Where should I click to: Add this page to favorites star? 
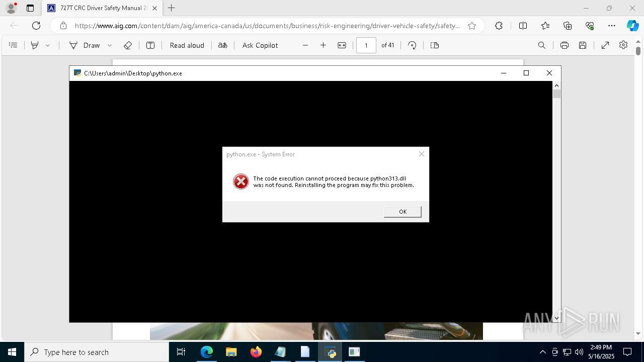(472, 26)
